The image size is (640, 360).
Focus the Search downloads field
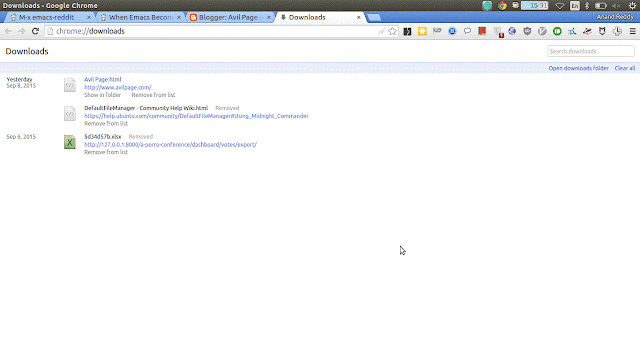coord(591,51)
